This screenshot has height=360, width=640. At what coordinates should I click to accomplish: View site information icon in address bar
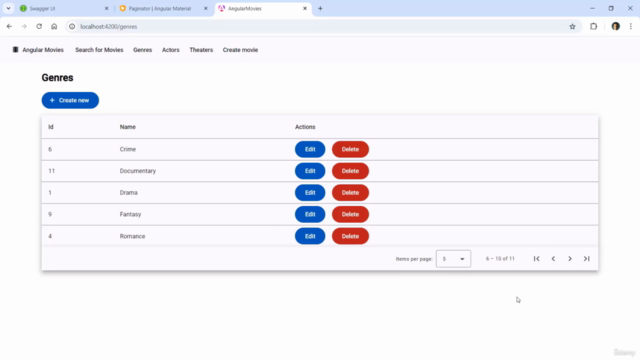[x=72, y=27]
